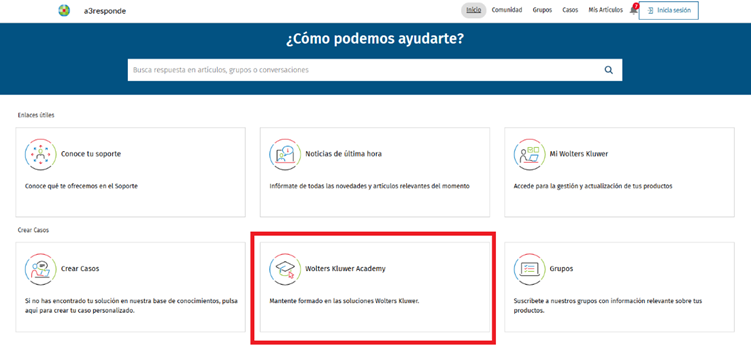The height and width of the screenshot is (361, 751).
Task: Open the Grupos card title link
Action: (561, 269)
